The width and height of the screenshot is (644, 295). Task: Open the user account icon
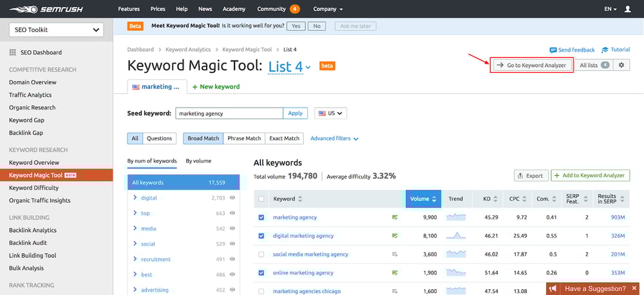(x=627, y=8)
